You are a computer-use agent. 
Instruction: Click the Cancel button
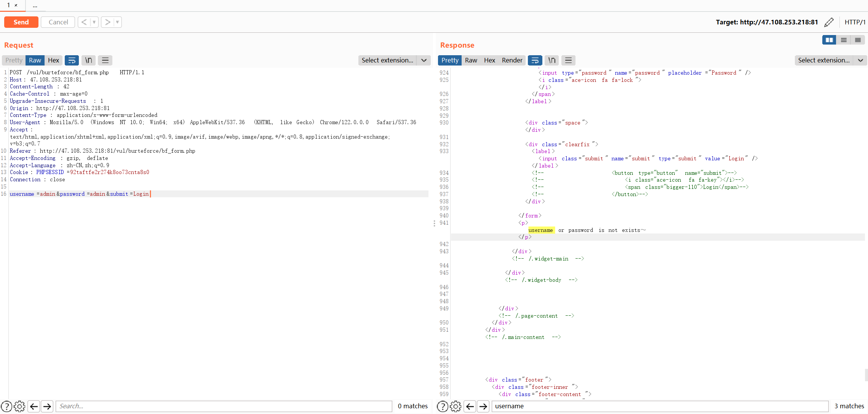58,22
